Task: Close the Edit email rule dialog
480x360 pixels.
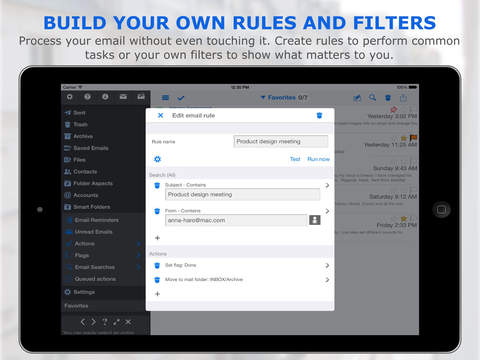Action: [x=160, y=115]
